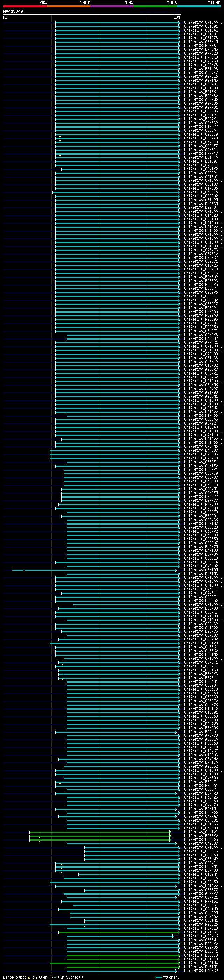Click hit label UniRef100_B5XAC5
Image resolution: width=224 pixels, height=980 pixels.
[x=201, y=192]
